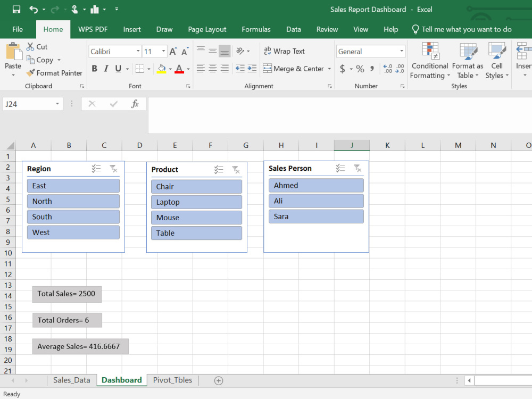Switch to the Insert ribbon tab
Viewport: 532px width, 399px height.
(x=132, y=29)
